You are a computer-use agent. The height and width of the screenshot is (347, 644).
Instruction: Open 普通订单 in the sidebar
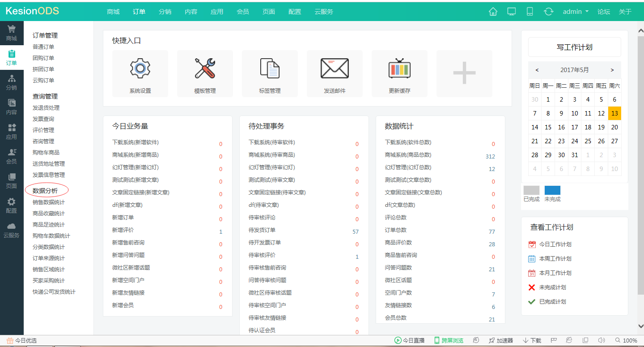coord(43,47)
